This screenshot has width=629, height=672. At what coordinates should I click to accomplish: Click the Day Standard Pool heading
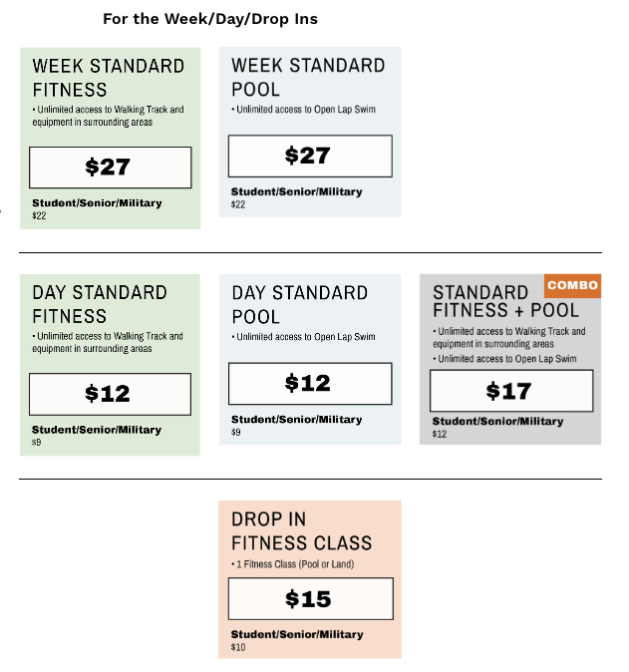(300, 304)
